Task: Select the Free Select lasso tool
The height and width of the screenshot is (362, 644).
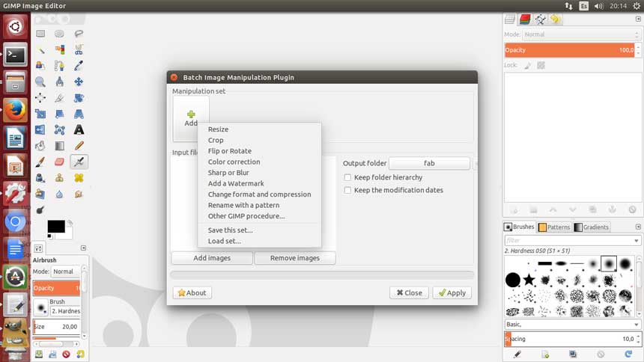Action: tap(79, 34)
